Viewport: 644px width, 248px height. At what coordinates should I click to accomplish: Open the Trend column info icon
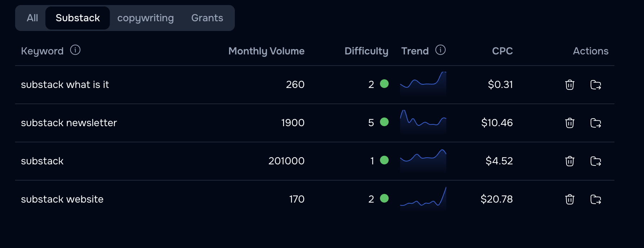pos(440,50)
